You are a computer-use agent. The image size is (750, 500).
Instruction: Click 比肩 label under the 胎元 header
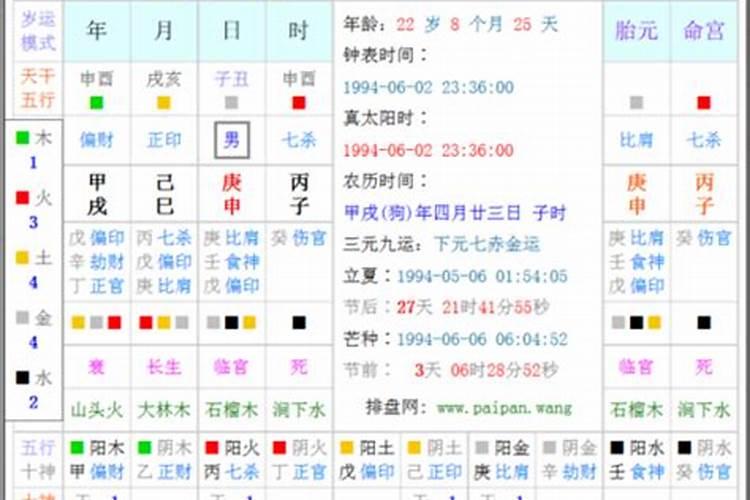coord(636,140)
